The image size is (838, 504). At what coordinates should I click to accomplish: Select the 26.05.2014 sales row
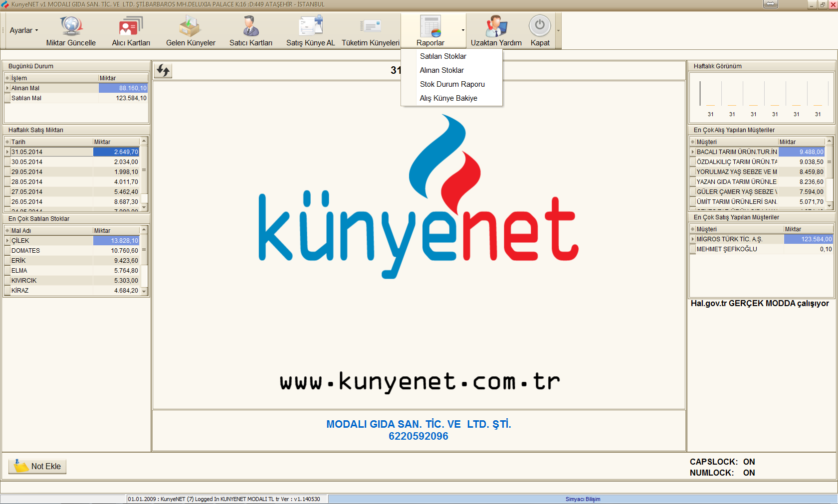(72, 202)
